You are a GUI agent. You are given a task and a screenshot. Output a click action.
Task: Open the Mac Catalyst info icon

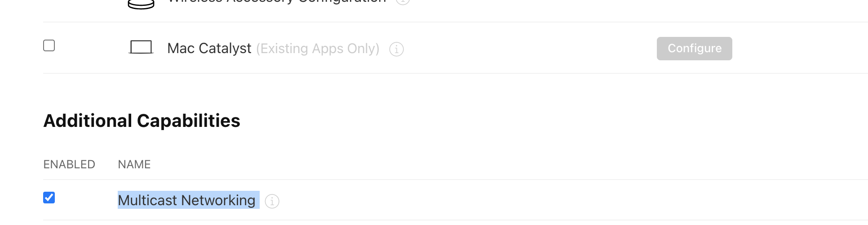pos(396,49)
